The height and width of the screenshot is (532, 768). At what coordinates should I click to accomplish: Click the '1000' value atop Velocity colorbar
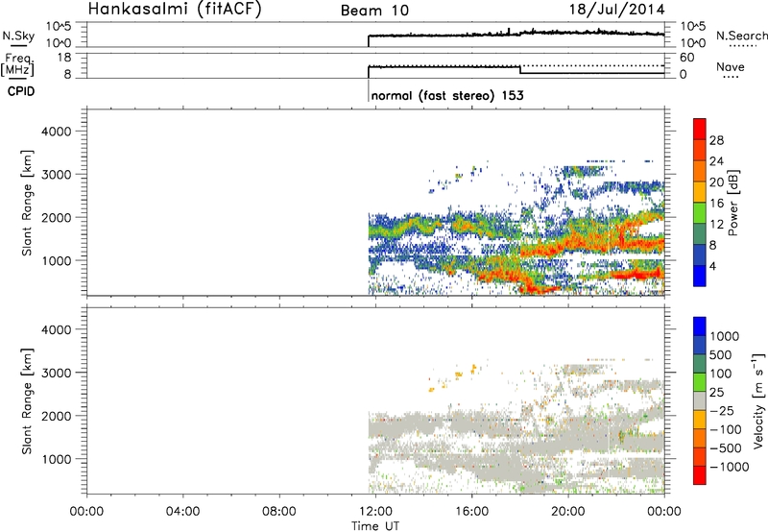(724, 336)
